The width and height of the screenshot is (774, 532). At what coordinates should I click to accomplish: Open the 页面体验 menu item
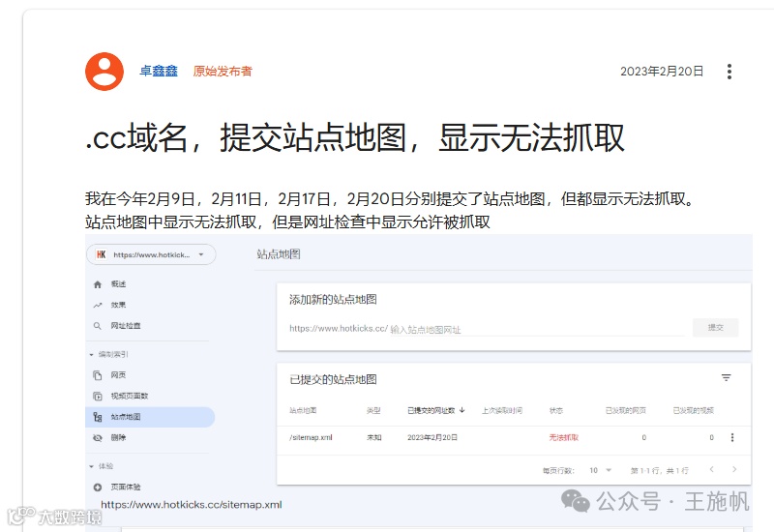[126, 488]
